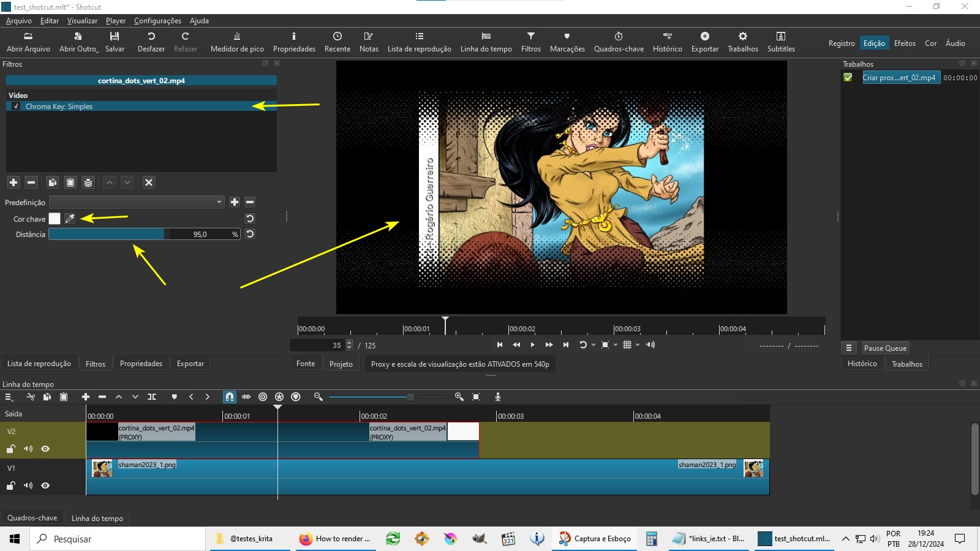Hide the V2 video track
This screenshot has width=980, height=551.
pyautogui.click(x=45, y=449)
